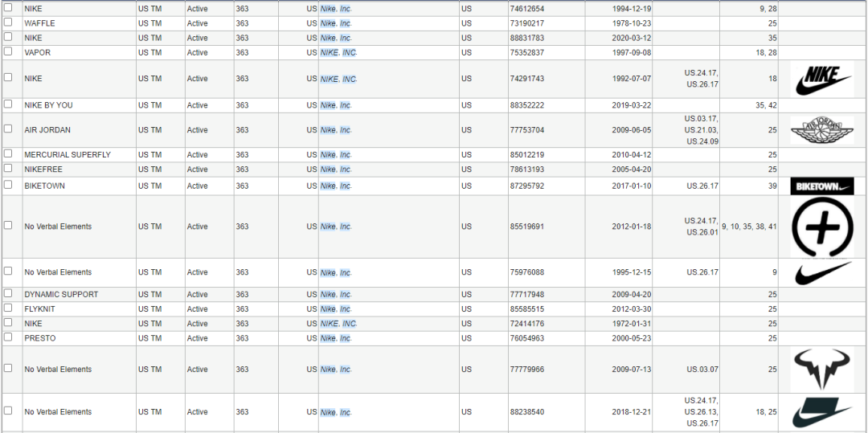Click the date 1978-10-23
This screenshot has width=868, height=433.
pos(632,23)
